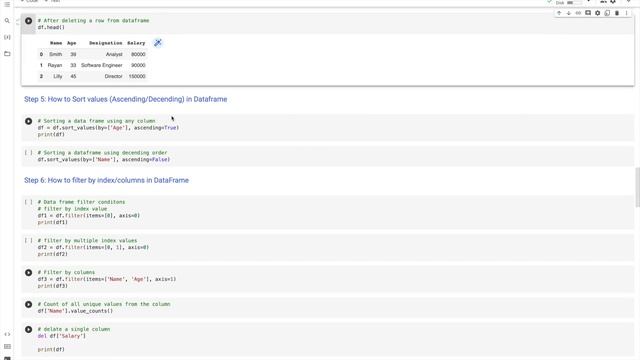Click the comment 'Count of all unique values'
640x360 pixels.
click(104, 304)
